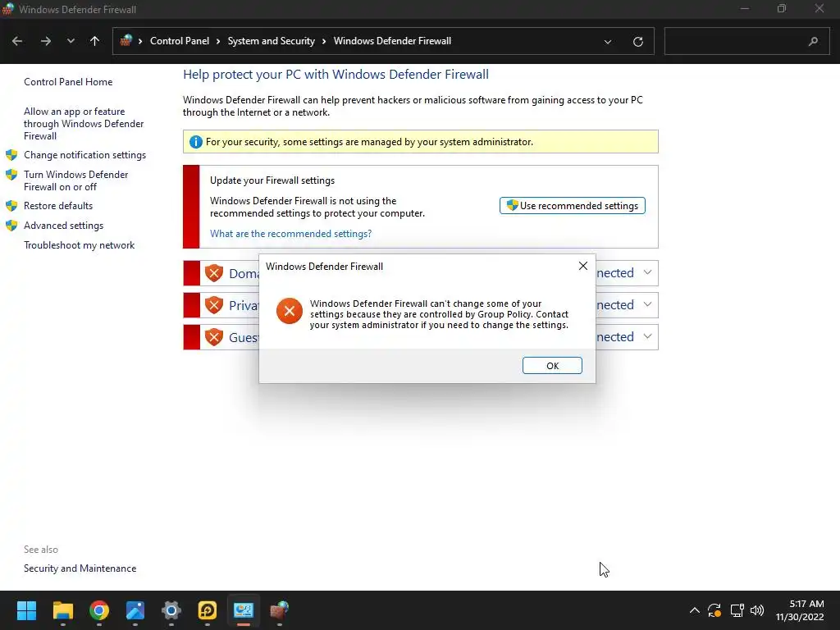The image size is (840, 630).
Task: Open network status tray icon
Action: [737, 610]
